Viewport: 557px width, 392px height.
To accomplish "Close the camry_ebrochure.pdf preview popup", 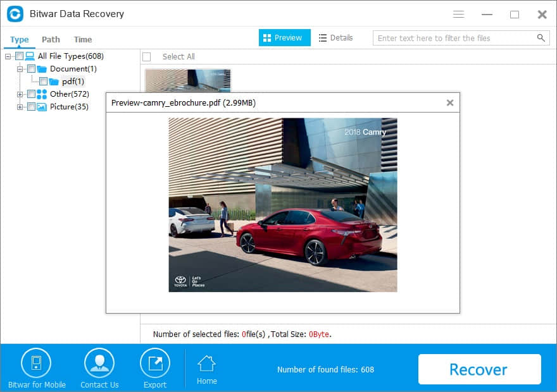I will [450, 102].
